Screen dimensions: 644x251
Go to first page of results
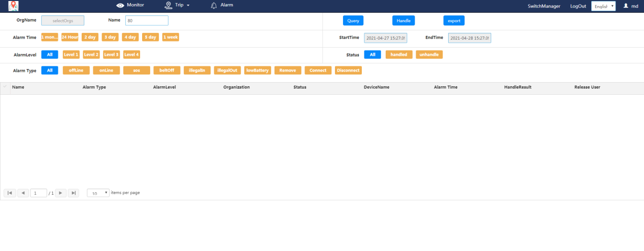[x=10, y=193]
